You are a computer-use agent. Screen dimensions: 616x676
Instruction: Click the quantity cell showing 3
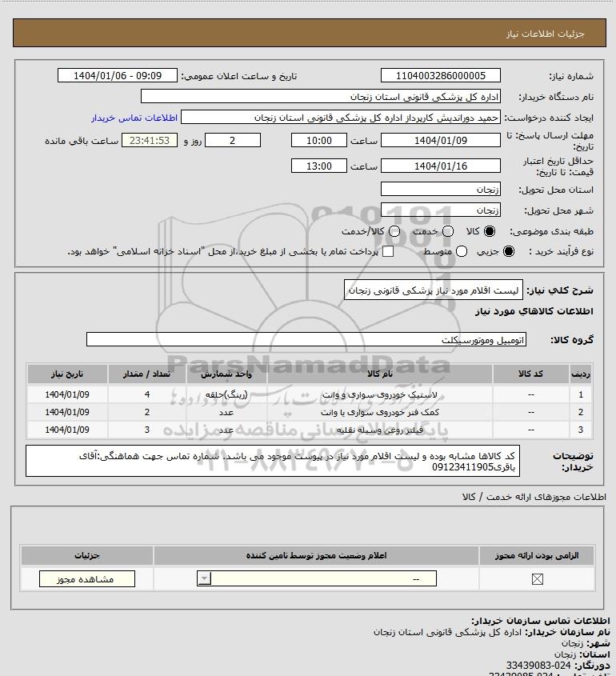click(147, 430)
